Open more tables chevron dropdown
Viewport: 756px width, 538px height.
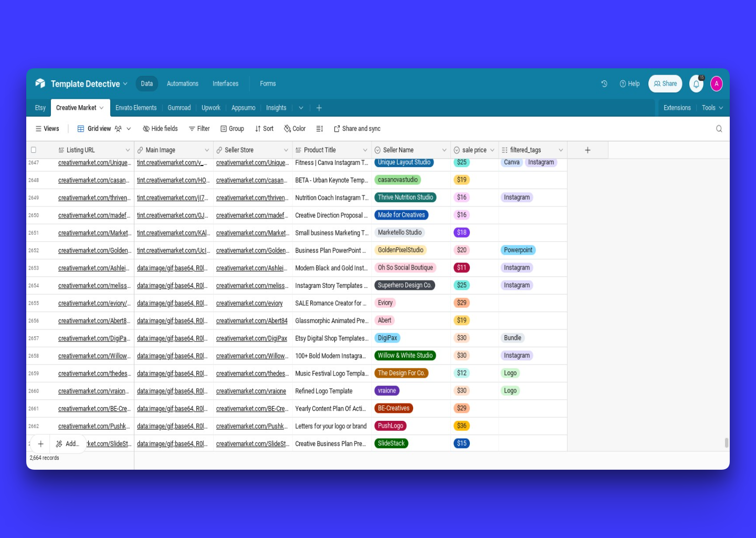301,108
